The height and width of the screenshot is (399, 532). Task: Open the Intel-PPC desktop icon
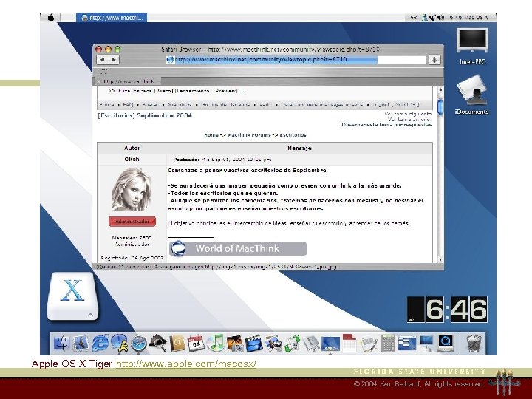472,46
